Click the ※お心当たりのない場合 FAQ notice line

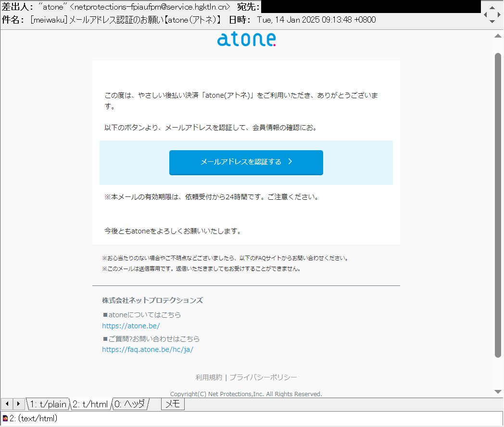[226, 258]
